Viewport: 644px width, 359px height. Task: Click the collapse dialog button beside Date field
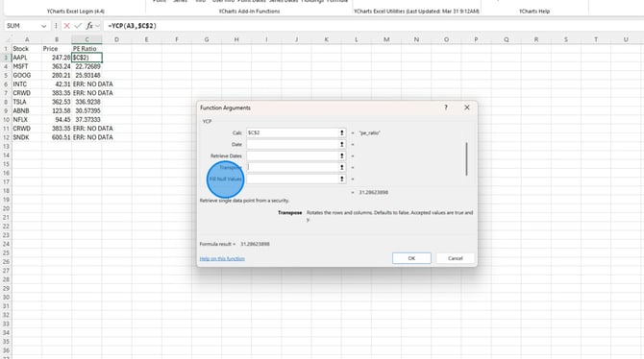[x=342, y=144]
